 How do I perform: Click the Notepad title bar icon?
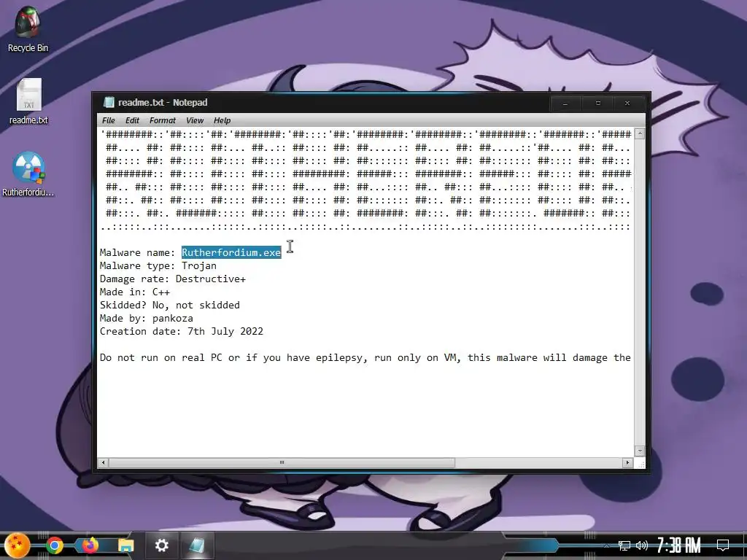coord(109,102)
